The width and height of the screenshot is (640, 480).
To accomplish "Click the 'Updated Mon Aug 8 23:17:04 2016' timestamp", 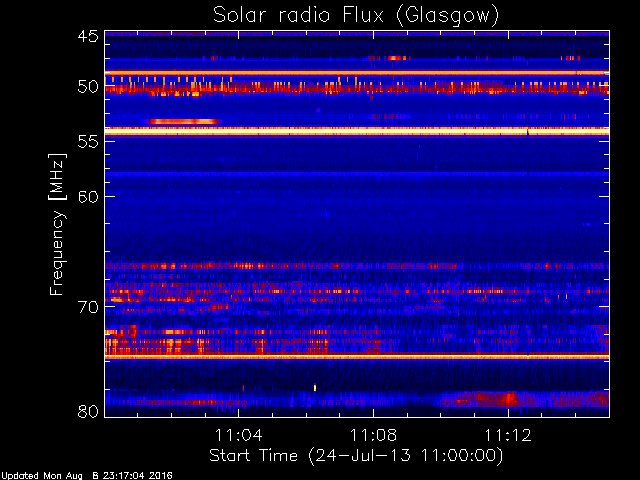I will coord(87,476).
